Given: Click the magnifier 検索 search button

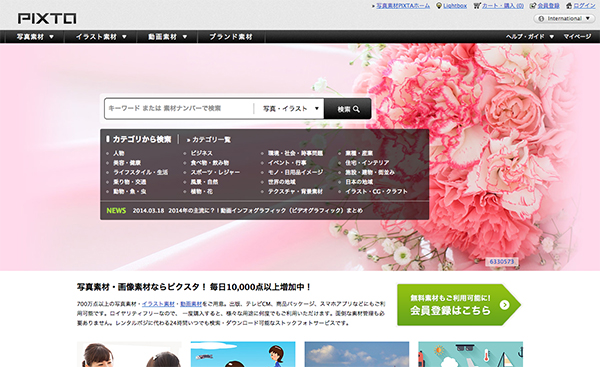Looking at the screenshot, I should click(x=348, y=109).
